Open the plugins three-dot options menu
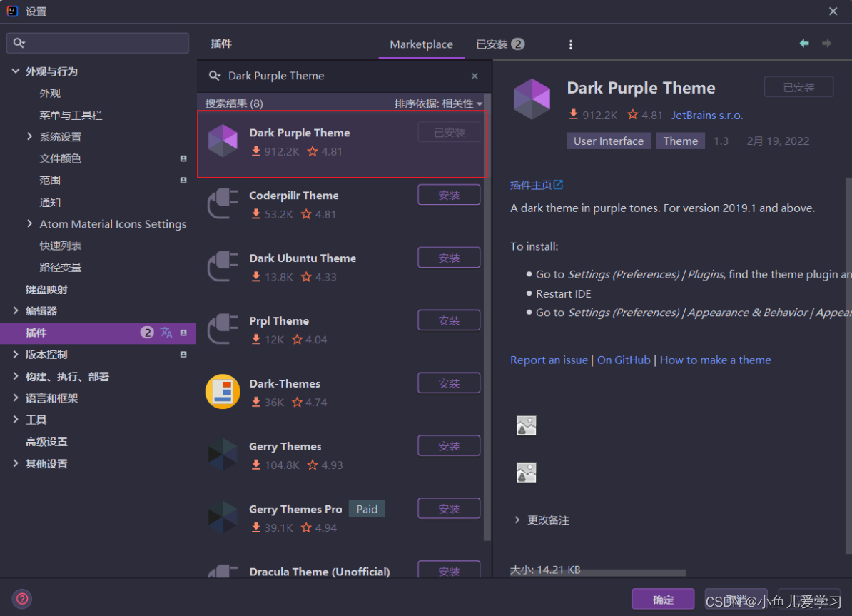This screenshot has width=852, height=616. tap(571, 44)
